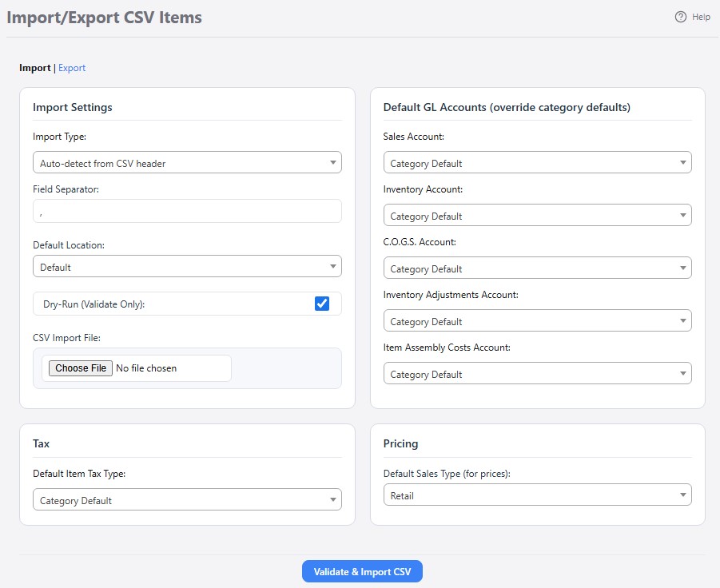Click the Validate & Import CSV button
The width and height of the screenshot is (720, 588).
[362, 571]
